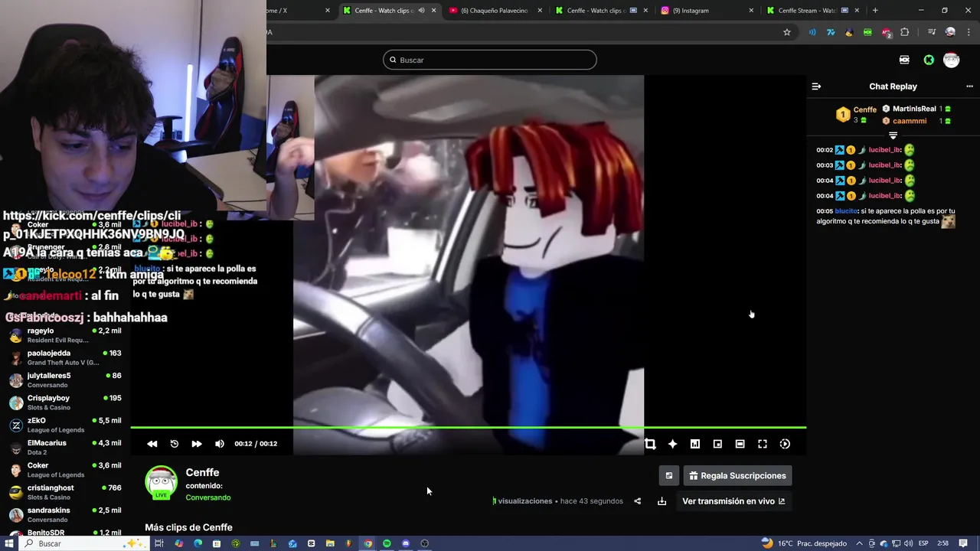Open Crisplayboy channel in sidebar

(65, 403)
